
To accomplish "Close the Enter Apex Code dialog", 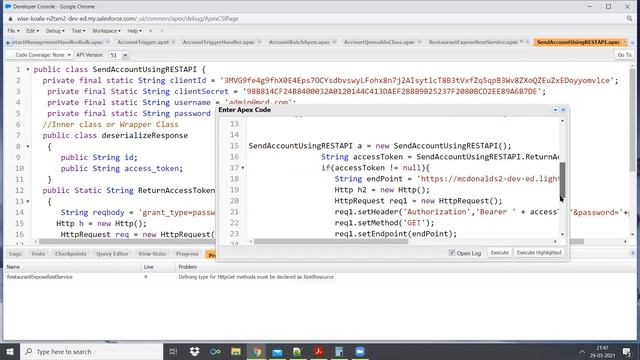I will pos(563,110).
